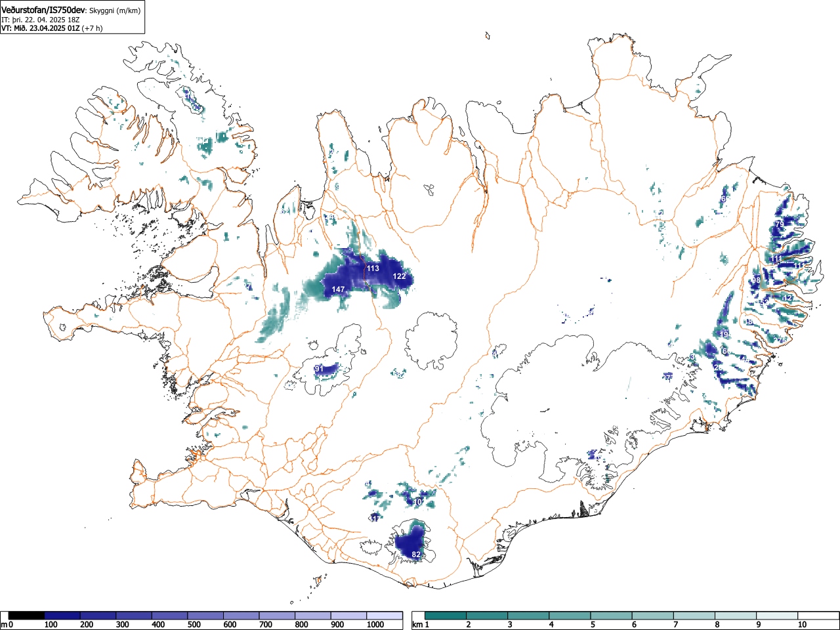The width and height of the screenshot is (840, 630).
Task: Click the '300' metre legend label
Action: (x=122, y=625)
